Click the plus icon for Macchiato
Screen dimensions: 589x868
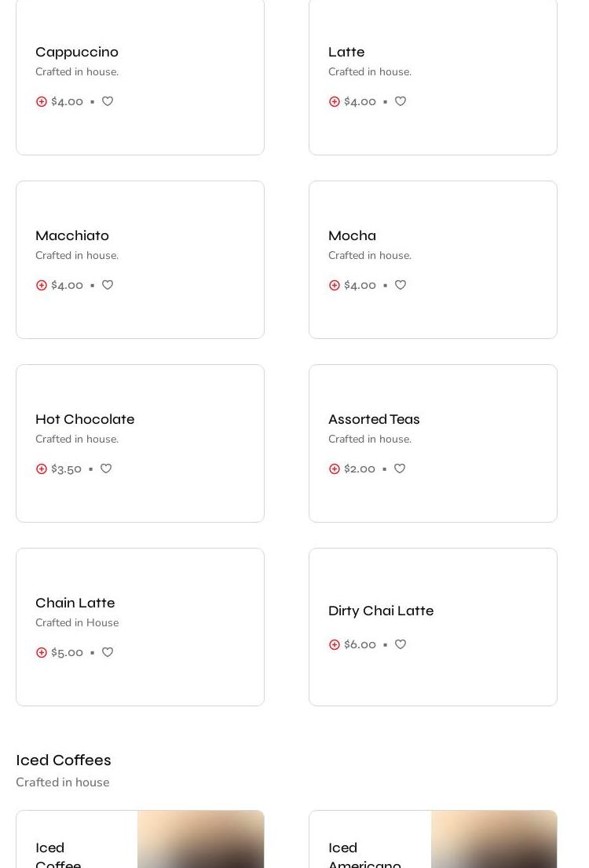pos(42,285)
